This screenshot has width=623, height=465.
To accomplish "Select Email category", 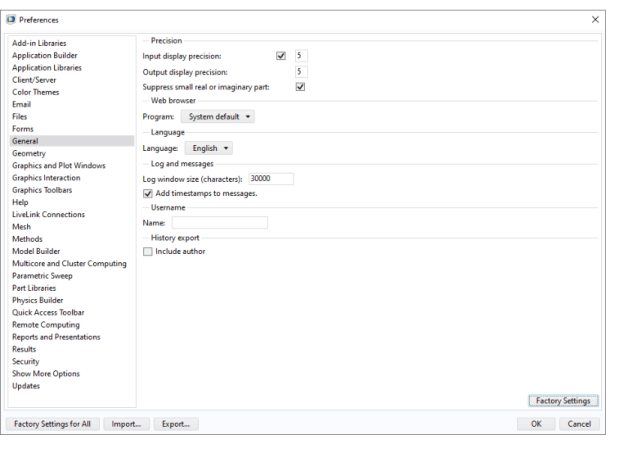I will (x=72, y=105).
